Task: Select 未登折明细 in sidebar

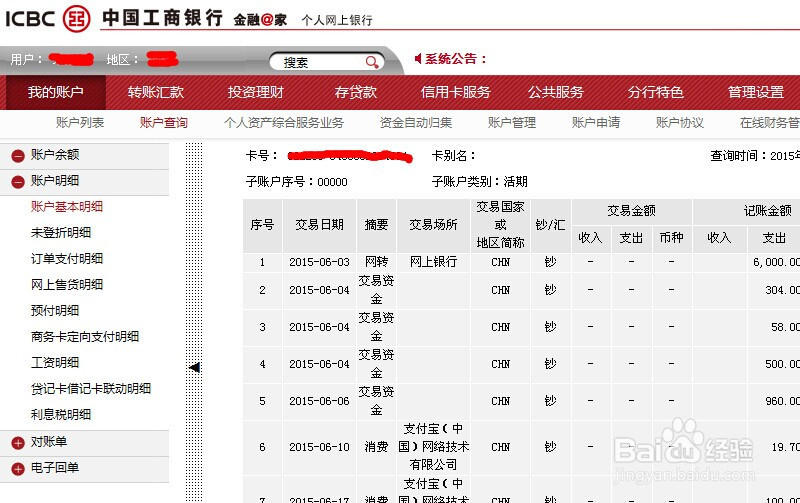Action: pos(61,233)
